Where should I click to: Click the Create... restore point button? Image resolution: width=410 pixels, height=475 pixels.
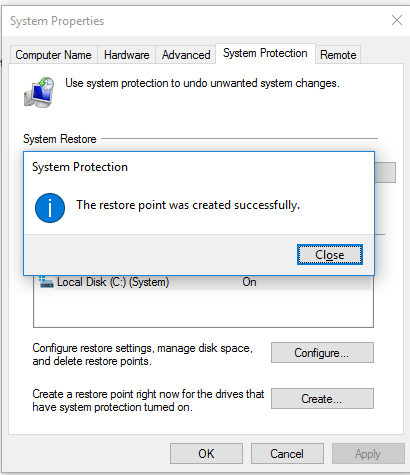click(x=322, y=399)
